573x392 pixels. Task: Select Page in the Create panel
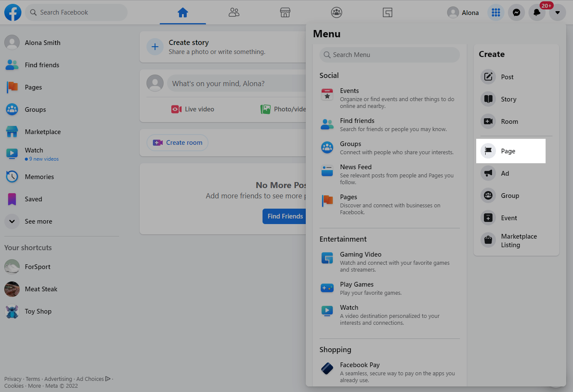(508, 151)
